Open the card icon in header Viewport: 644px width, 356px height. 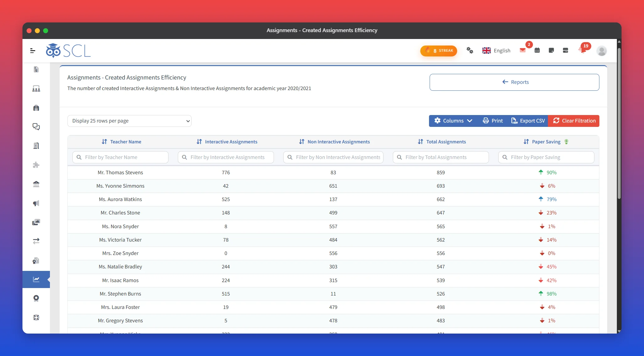click(565, 50)
